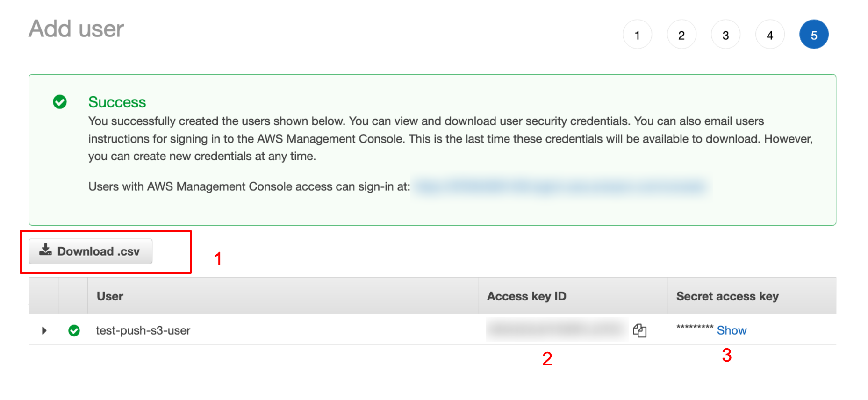
Task: Select step 3 circle in the wizard
Action: click(725, 35)
